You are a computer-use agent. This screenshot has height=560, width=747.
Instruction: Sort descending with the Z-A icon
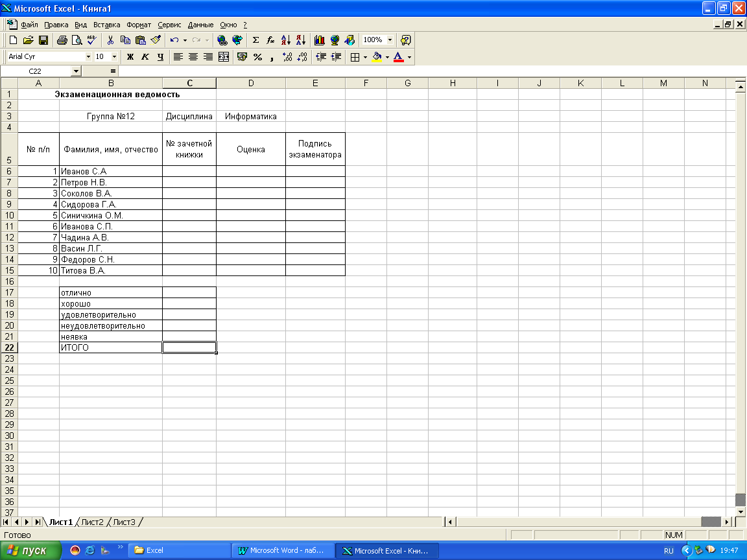[x=301, y=40]
